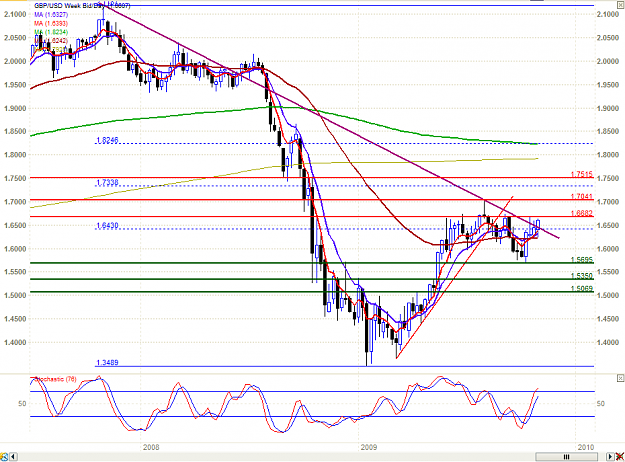This screenshot has height=462, width=625.
Task: Click the 1.5350 green support label
Action: (x=582, y=276)
